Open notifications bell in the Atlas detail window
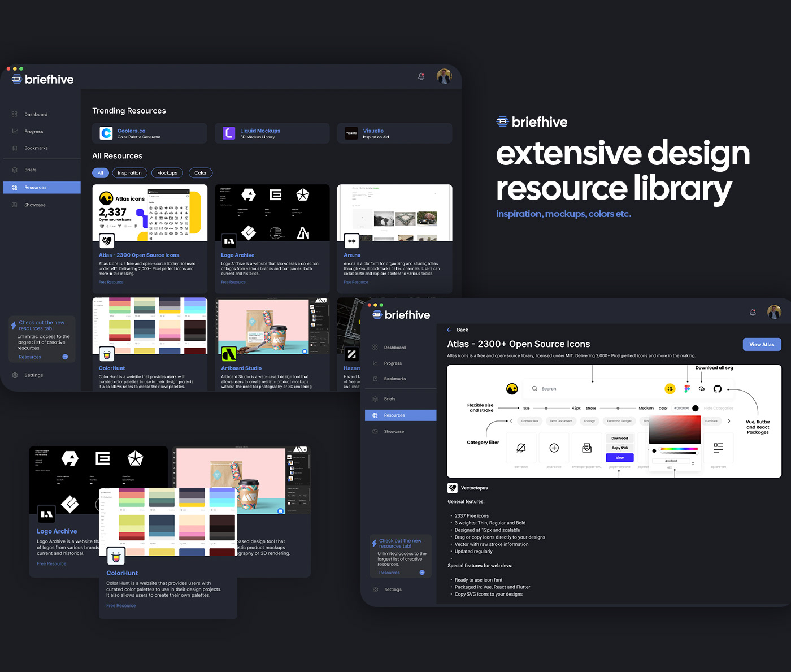The width and height of the screenshot is (791, 672). 753,312
